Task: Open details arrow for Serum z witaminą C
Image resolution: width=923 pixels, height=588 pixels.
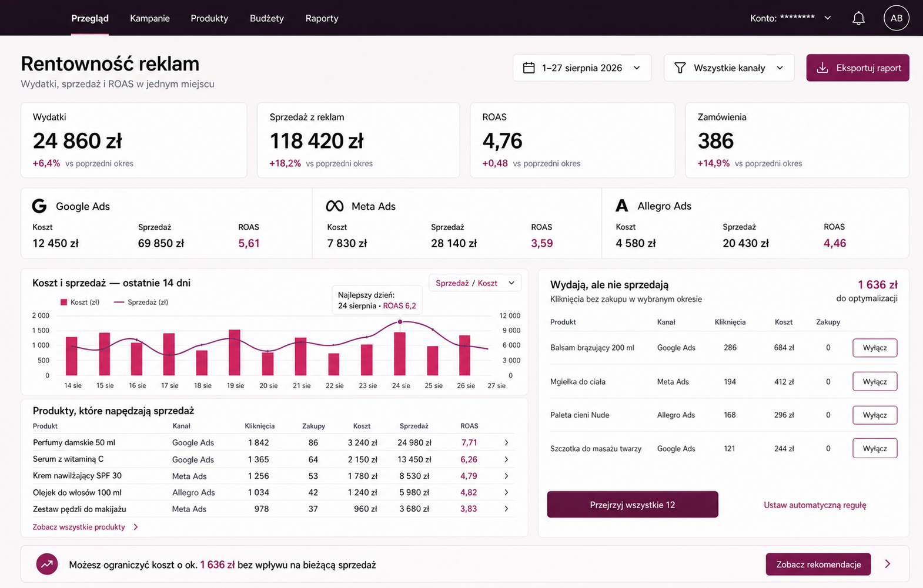Action: pyautogui.click(x=506, y=459)
